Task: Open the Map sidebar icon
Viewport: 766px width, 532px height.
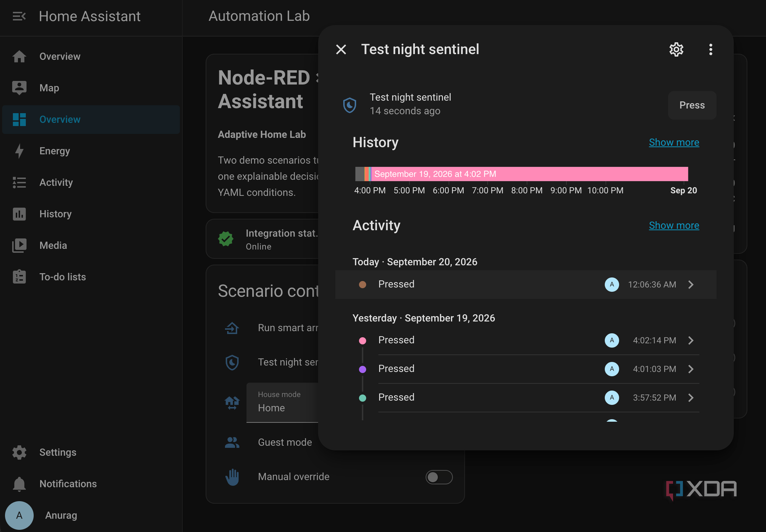Action: [x=19, y=88]
